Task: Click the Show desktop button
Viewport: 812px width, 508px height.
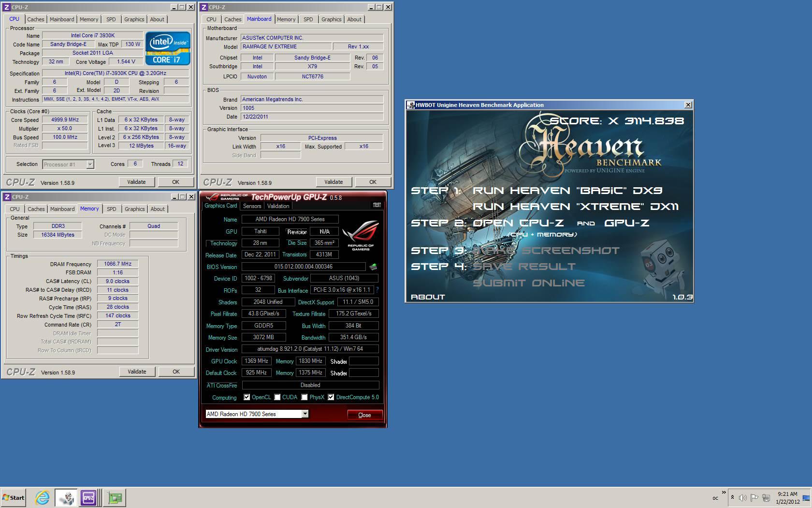Action: (806, 498)
